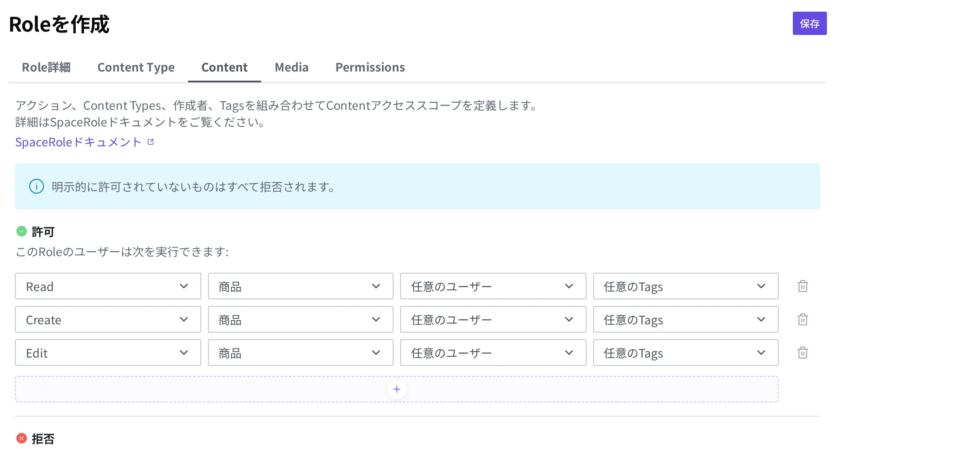The image size is (980, 449).
Task: Delete the Edit permission row
Action: (802, 353)
